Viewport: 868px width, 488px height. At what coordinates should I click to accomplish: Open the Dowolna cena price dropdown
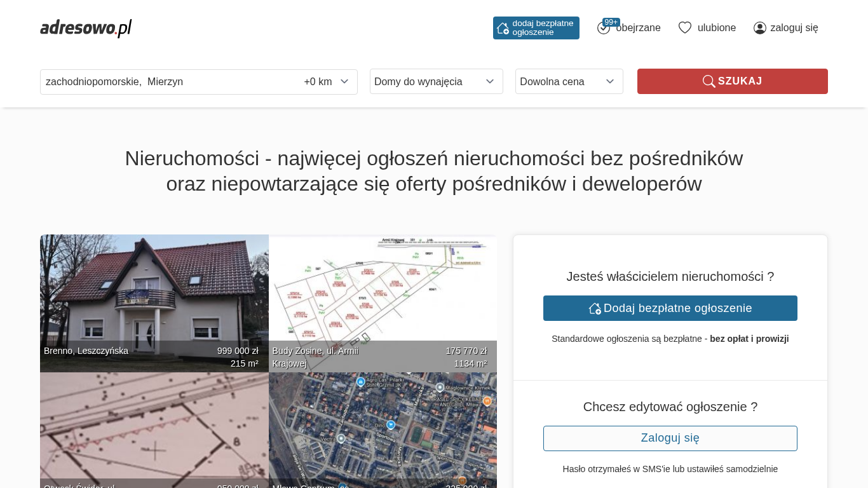[x=569, y=81]
